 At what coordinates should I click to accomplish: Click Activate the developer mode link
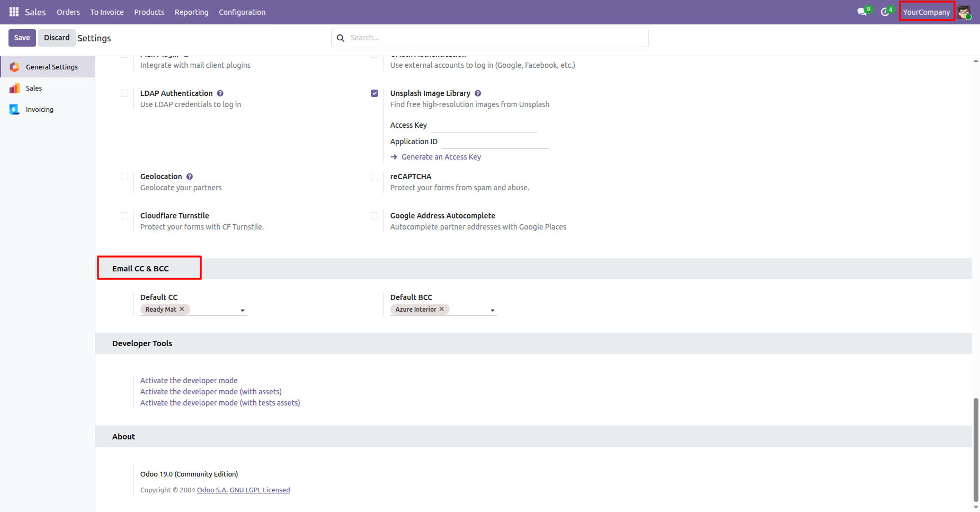click(189, 381)
